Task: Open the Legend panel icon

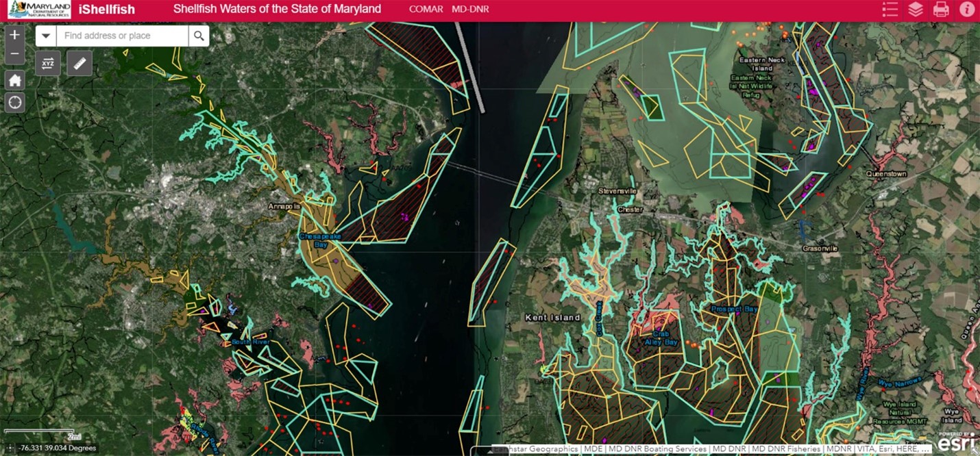Action: (x=890, y=10)
